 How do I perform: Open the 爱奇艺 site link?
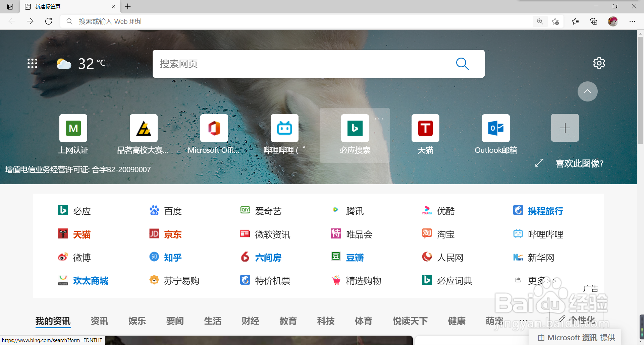(x=261, y=211)
